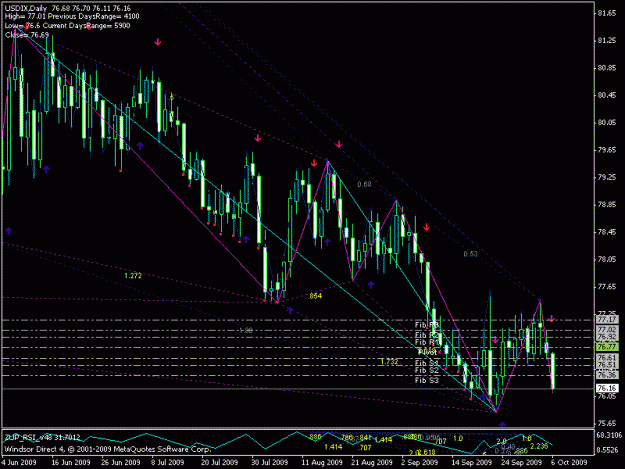Viewport: 625px width, 469px height.
Task: Click the '20 Jul 2009' date label
Action: click(219, 462)
